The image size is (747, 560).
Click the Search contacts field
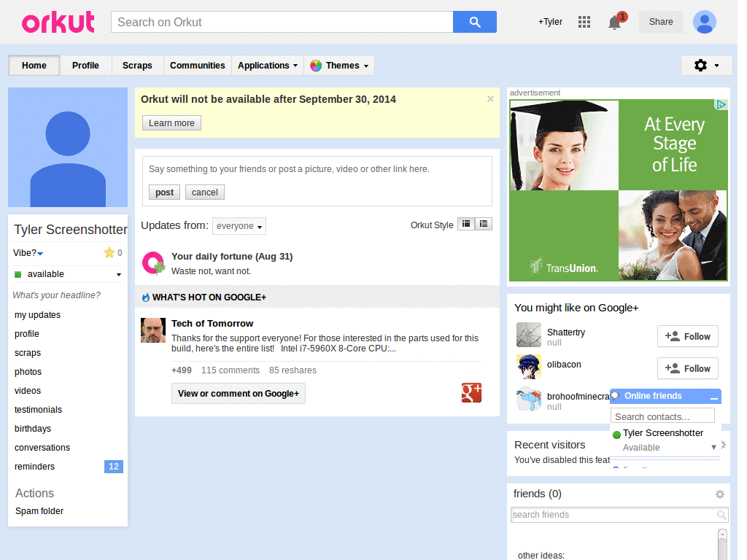pyautogui.click(x=662, y=416)
